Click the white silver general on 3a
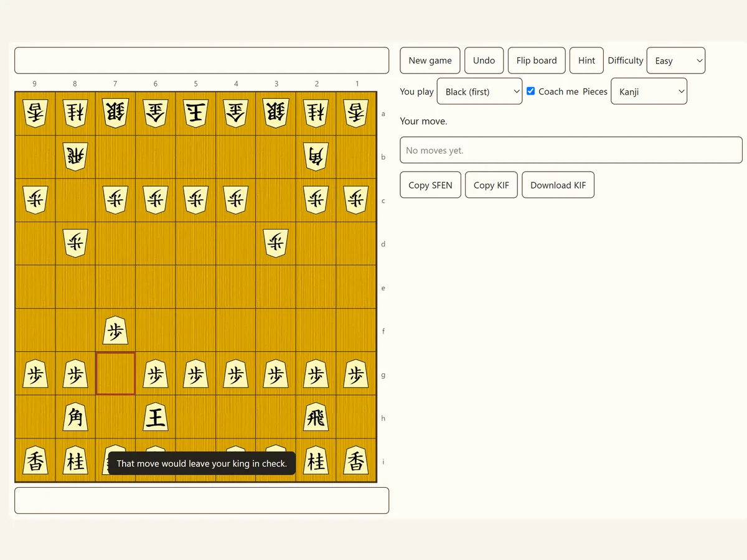747x560 pixels. 276,113
